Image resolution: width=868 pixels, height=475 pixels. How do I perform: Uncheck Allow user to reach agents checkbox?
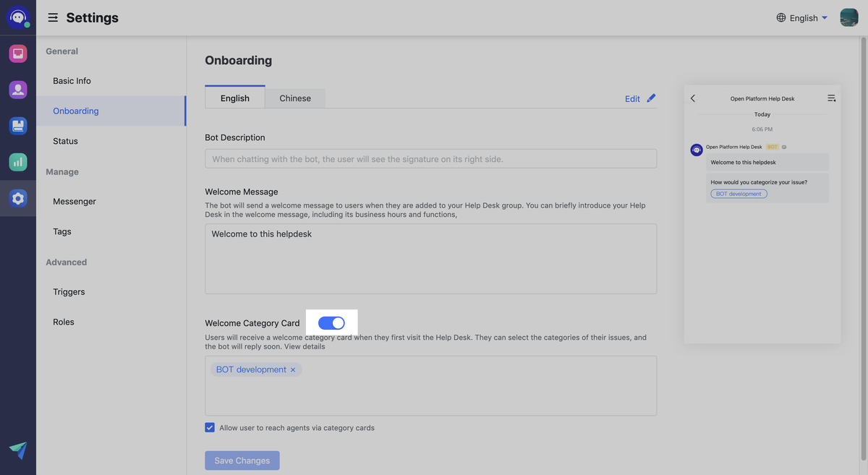[210, 427]
